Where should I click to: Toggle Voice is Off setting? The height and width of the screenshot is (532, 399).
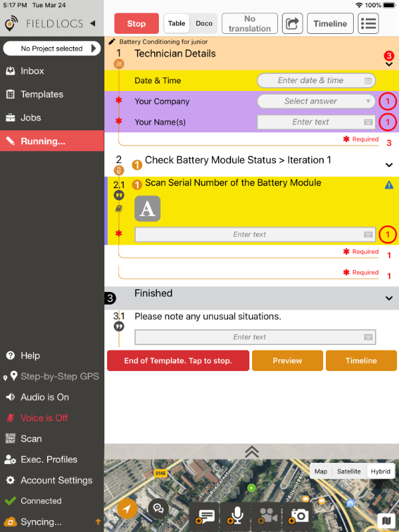tap(44, 418)
